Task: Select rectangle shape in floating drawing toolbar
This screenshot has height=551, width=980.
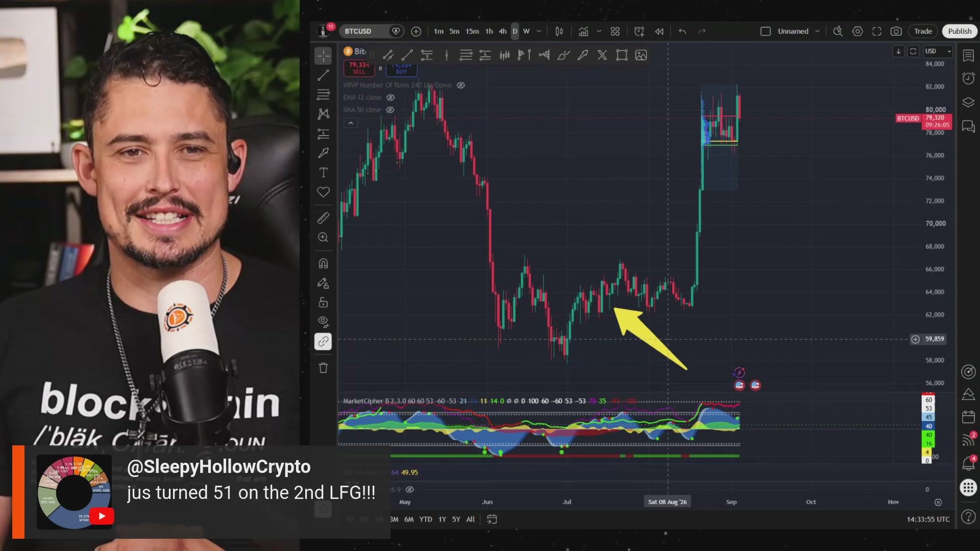Action: click(x=622, y=56)
